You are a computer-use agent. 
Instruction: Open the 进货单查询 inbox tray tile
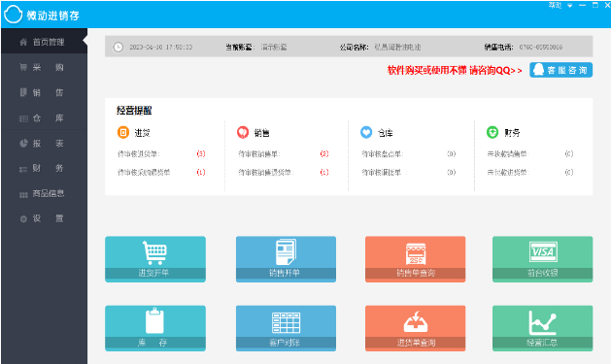[415, 328]
